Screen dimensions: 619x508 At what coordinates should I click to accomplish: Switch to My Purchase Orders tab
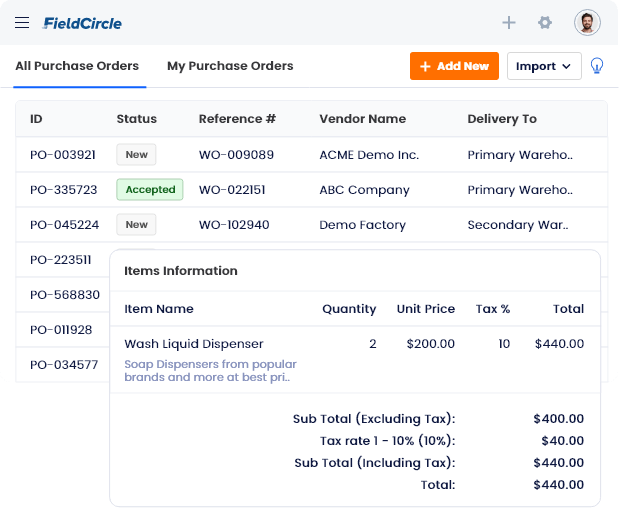230,66
